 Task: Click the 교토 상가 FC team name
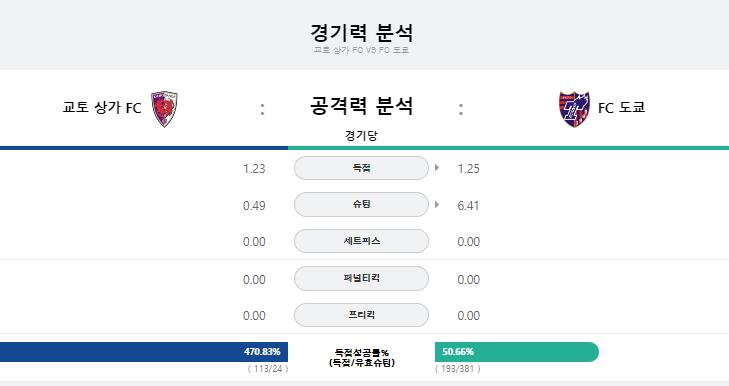click(102, 108)
